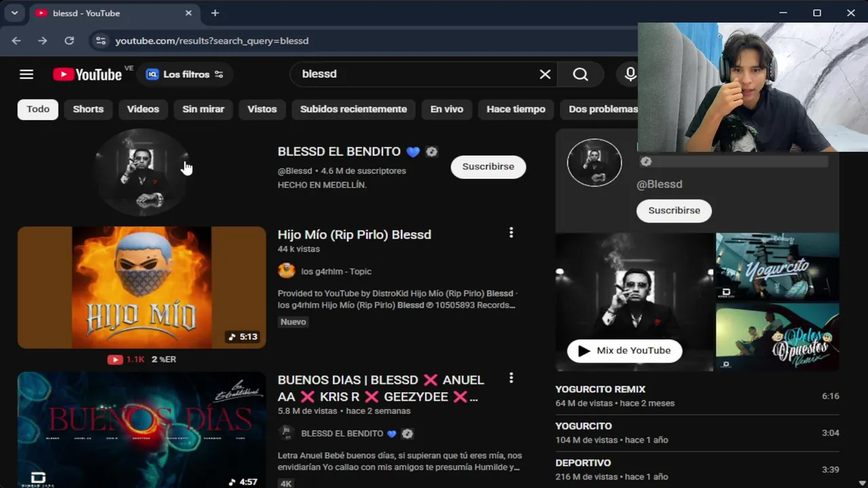The image size is (868, 488).
Task: Play the Mix de YouTube button
Action: (625, 350)
